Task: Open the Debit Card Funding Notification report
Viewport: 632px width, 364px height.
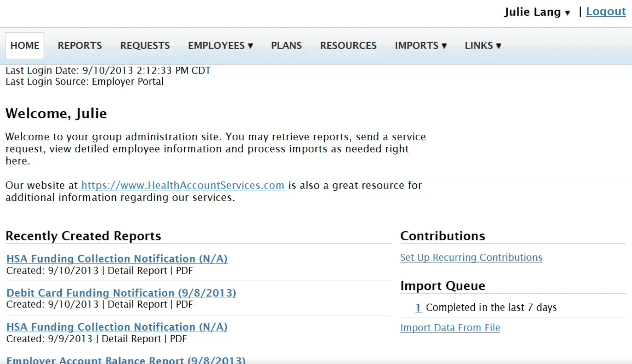Action: 121,293
